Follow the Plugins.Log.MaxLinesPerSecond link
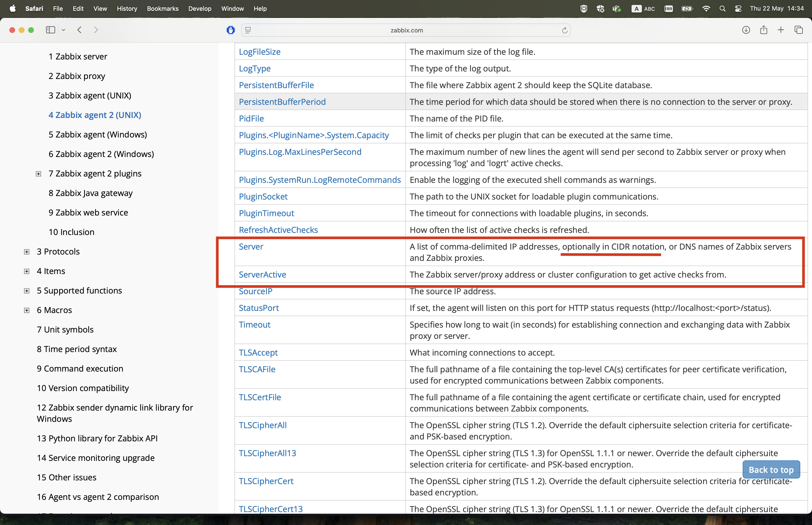The height and width of the screenshot is (525, 812). [x=300, y=152]
